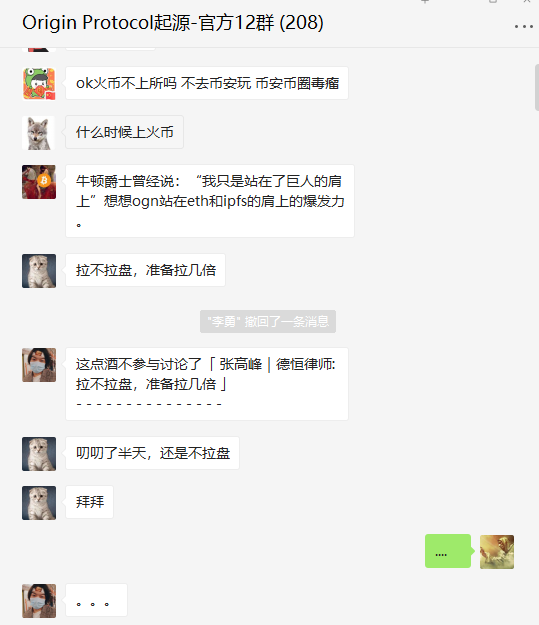
Task: Select the 什么时候上火币 message bubble
Action: tap(124, 132)
